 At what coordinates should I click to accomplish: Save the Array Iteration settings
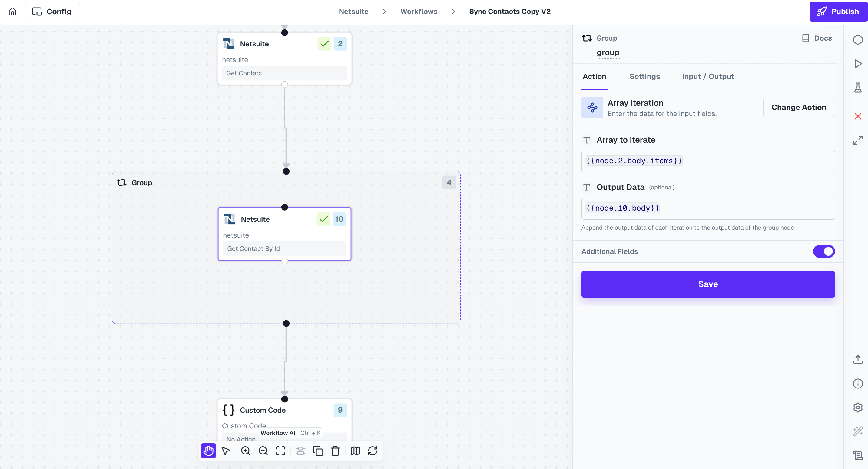point(707,284)
